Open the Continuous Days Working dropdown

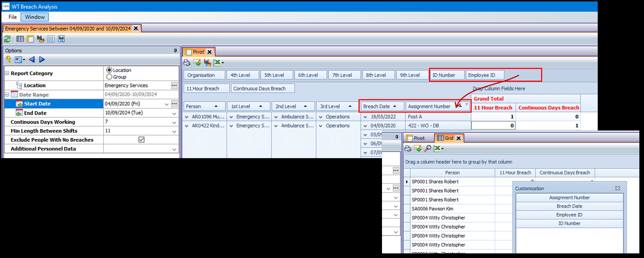[x=174, y=122]
